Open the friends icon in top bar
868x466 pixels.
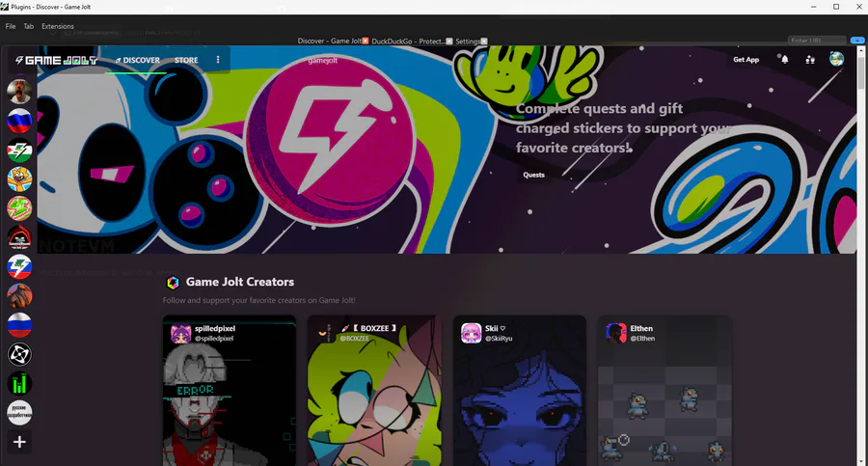(x=810, y=59)
